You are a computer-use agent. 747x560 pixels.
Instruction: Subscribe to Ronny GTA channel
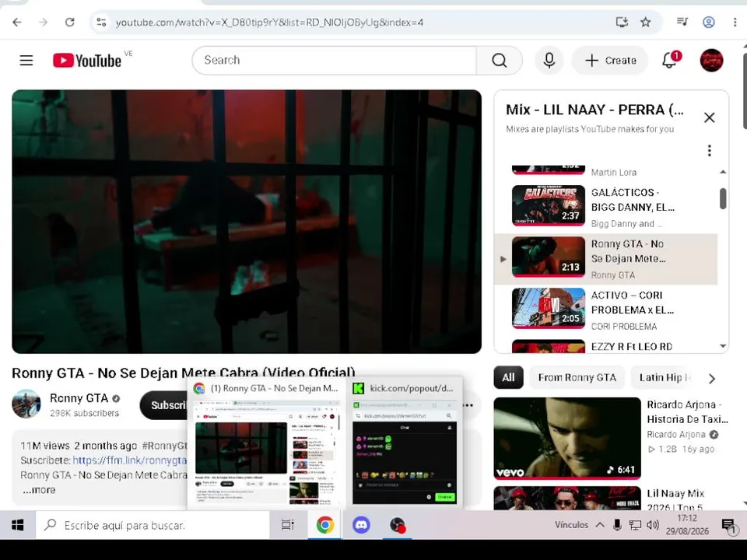pos(164,405)
